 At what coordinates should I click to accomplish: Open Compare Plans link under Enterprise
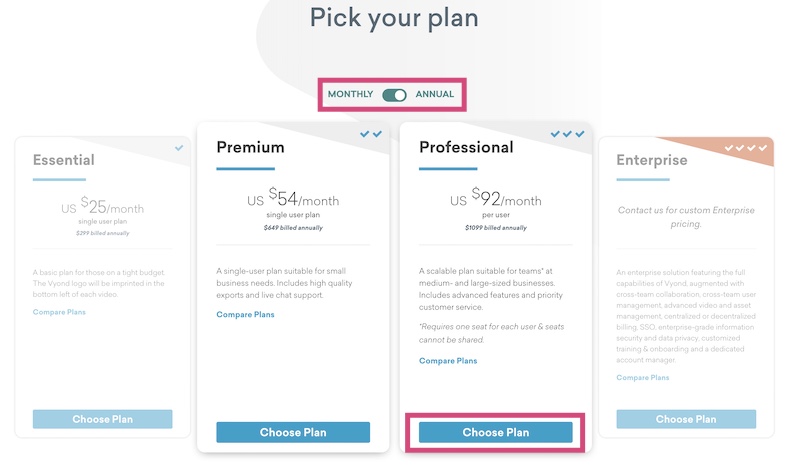click(643, 377)
